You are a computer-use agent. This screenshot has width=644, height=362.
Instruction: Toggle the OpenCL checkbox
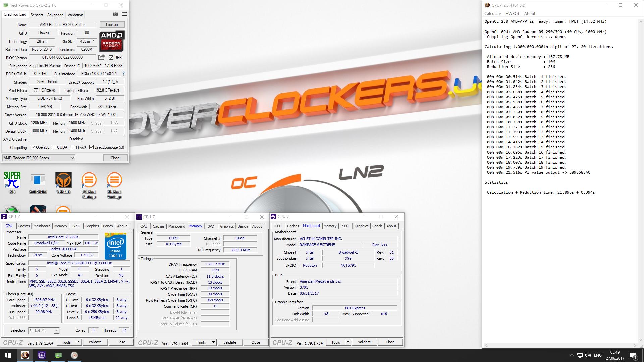[x=33, y=147]
